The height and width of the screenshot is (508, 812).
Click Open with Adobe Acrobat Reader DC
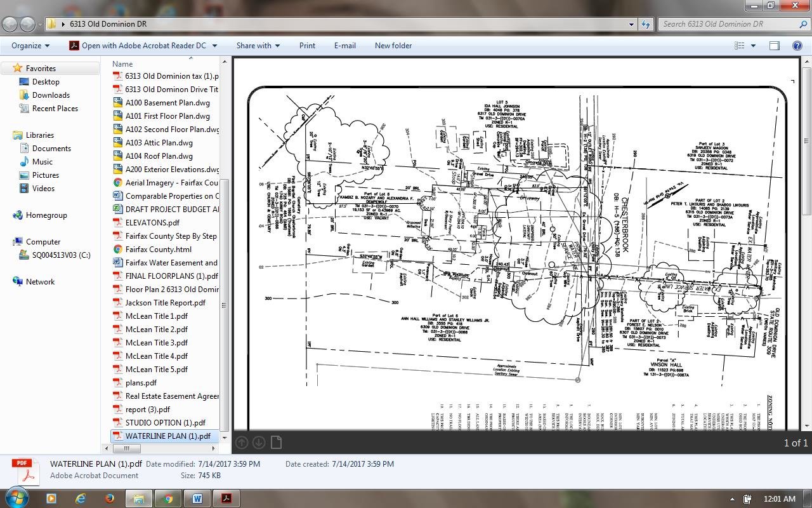click(x=138, y=46)
